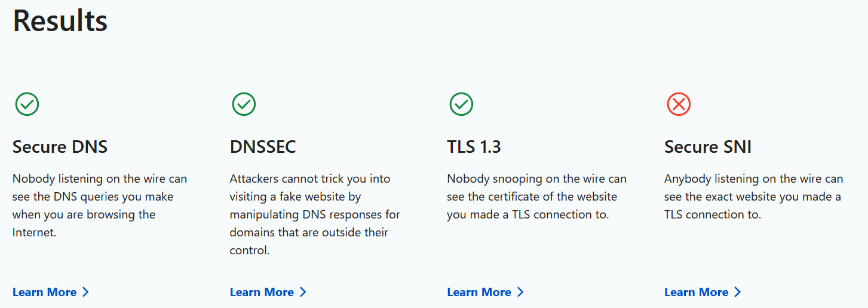Open Learn More link under Secure DNS
Screen dimensions: 868x308
[x=44, y=292]
